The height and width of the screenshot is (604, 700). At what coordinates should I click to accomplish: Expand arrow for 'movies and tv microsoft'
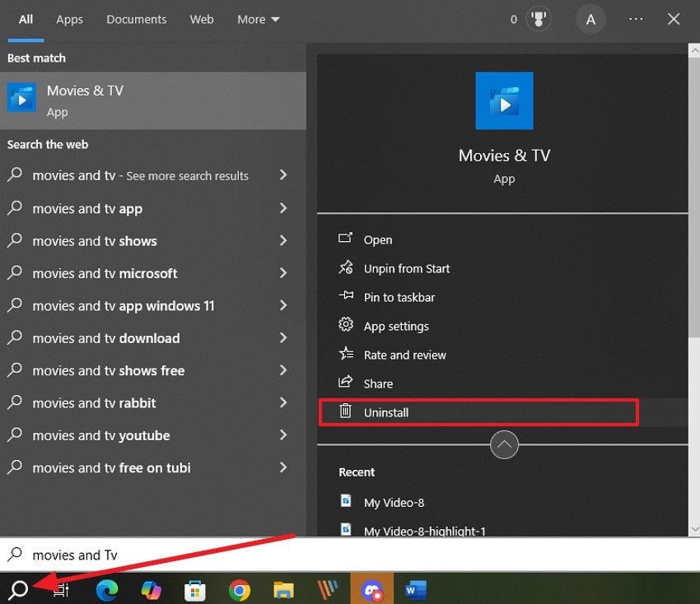tap(283, 273)
